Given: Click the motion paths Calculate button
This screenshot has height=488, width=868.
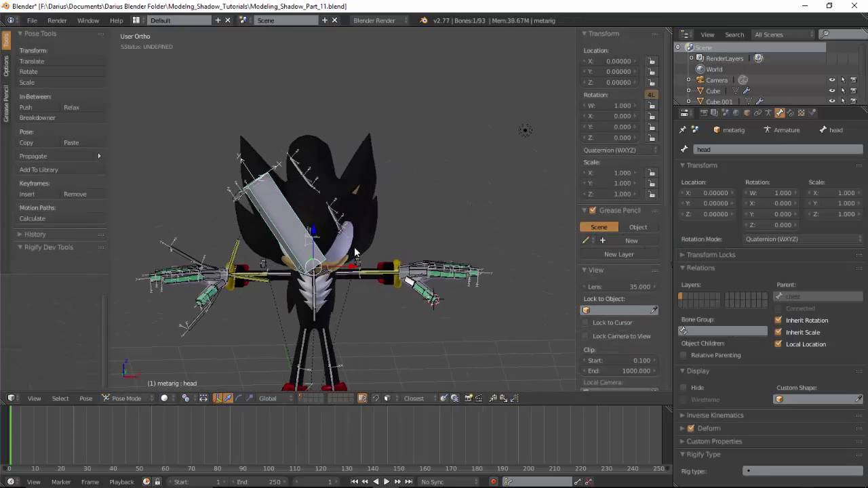Looking at the screenshot, I should pyautogui.click(x=60, y=218).
